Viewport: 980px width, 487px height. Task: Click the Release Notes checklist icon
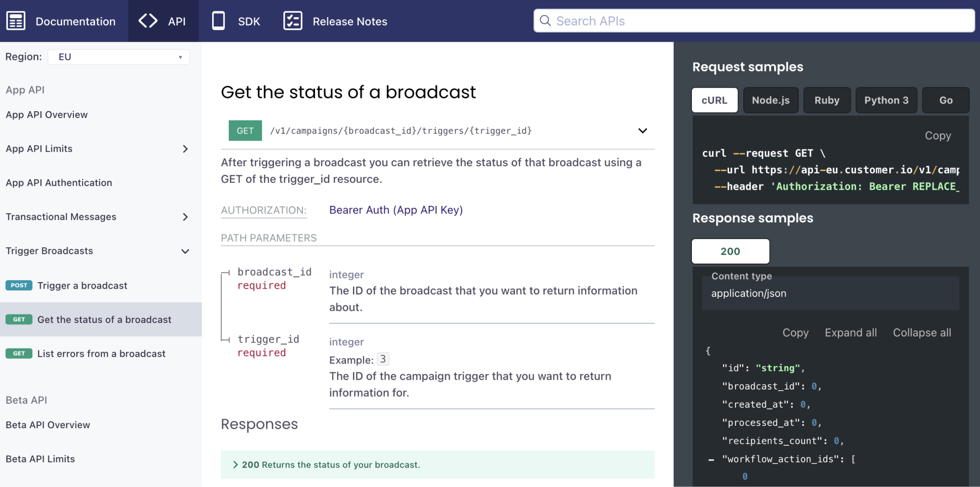coord(293,21)
